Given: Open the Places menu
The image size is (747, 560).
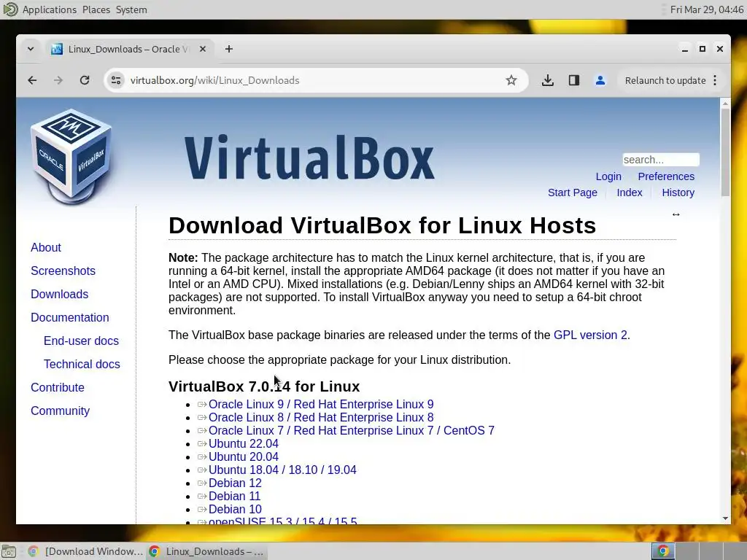Looking at the screenshot, I should (96, 9).
